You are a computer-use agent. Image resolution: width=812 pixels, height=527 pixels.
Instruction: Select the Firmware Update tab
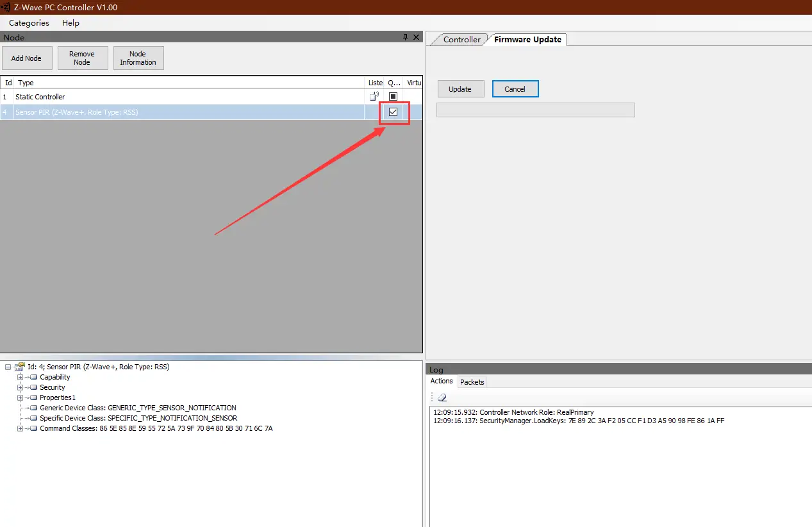(527, 40)
